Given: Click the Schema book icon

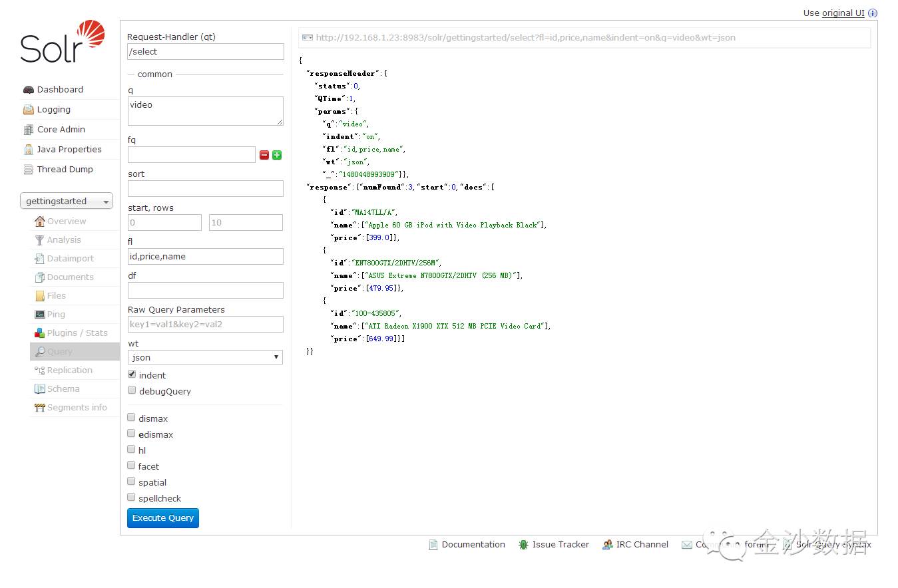Looking at the screenshot, I should coord(40,389).
